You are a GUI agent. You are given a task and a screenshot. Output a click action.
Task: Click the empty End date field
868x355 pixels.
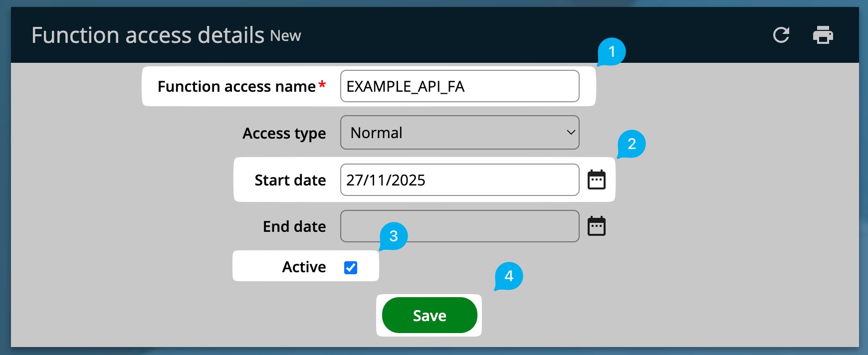(x=459, y=226)
